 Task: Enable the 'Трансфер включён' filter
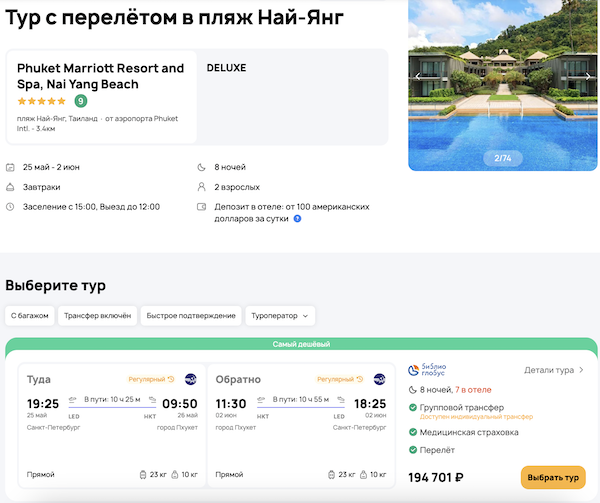97,316
